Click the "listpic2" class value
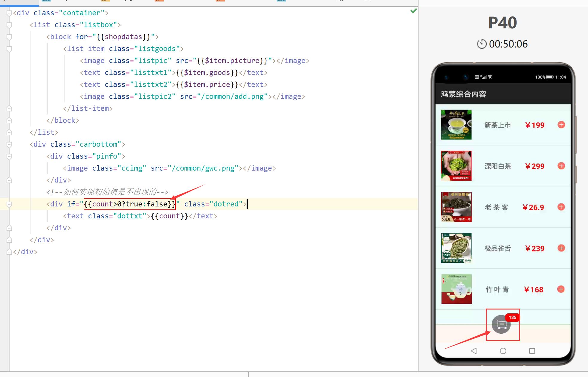The image size is (588, 377). point(155,96)
